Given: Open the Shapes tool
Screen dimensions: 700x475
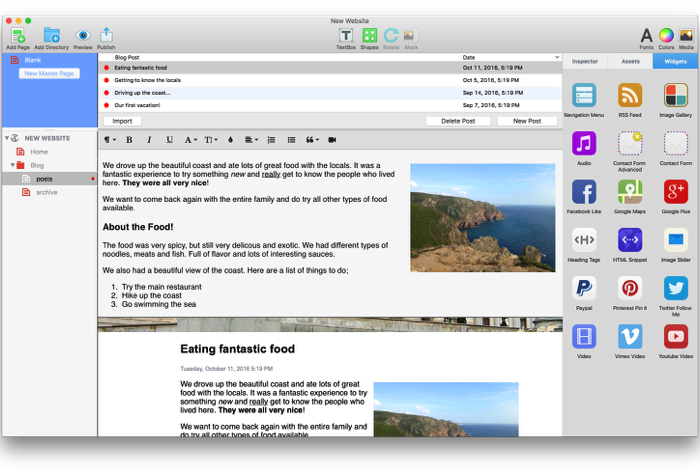Looking at the screenshot, I should tap(369, 36).
